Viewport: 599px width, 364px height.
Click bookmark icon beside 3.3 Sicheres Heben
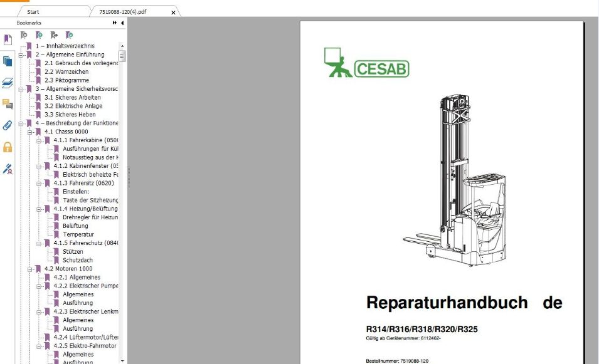tap(38, 115)
